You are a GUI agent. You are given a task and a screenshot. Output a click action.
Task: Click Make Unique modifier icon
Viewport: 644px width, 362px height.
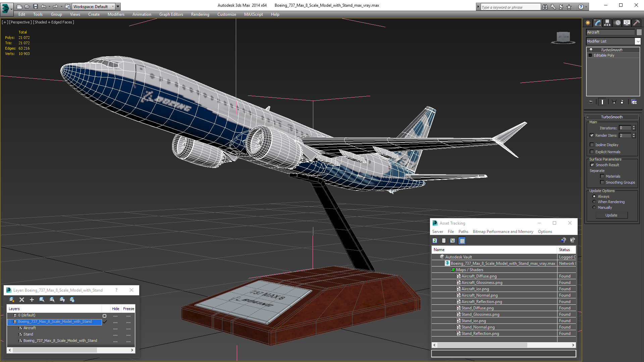pos(614,102)
